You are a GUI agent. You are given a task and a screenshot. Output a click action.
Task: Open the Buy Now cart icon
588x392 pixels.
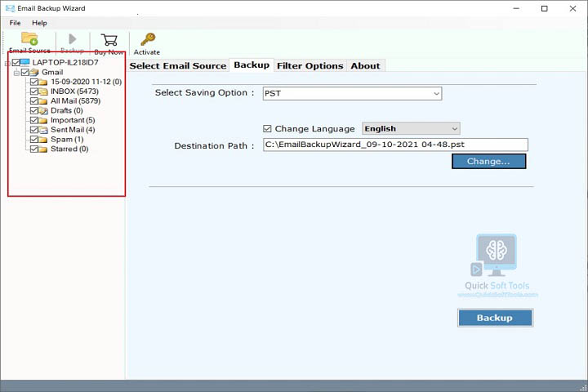109,39
